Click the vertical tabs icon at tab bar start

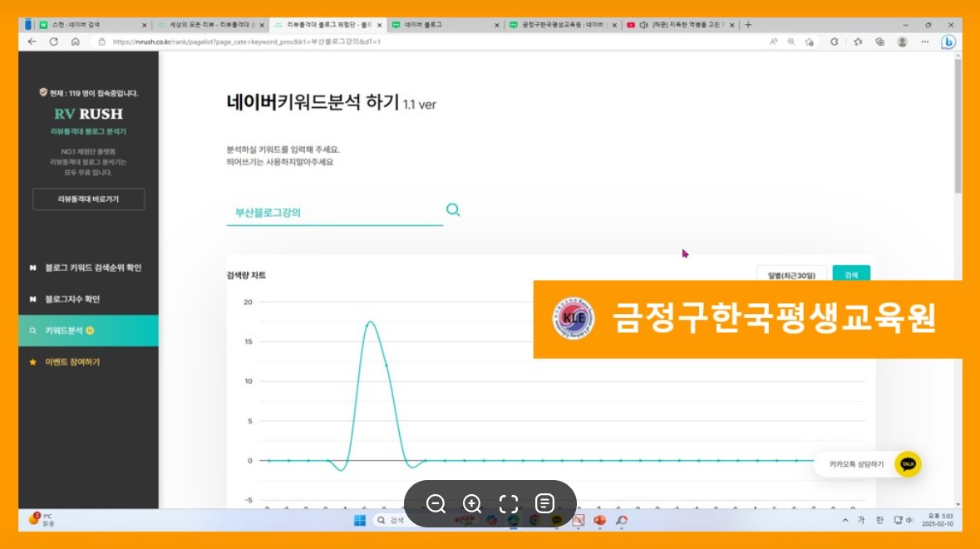[27, 25]
